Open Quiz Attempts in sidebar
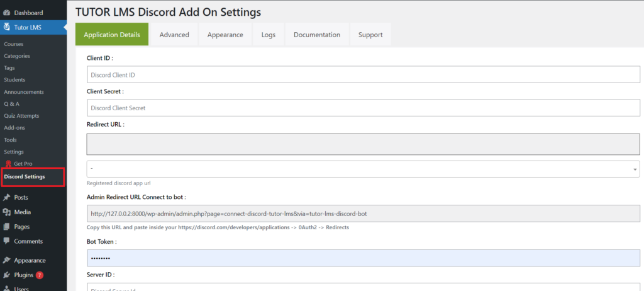 coord(21,116)
